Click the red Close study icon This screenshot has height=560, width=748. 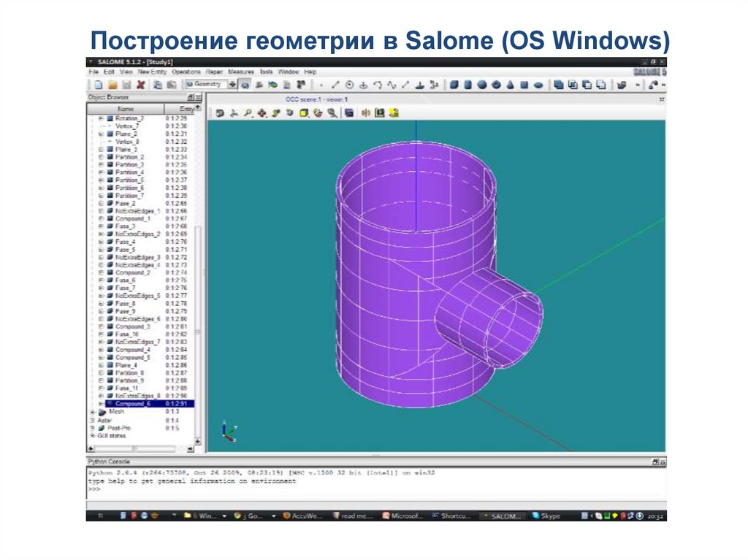(141, 85)
